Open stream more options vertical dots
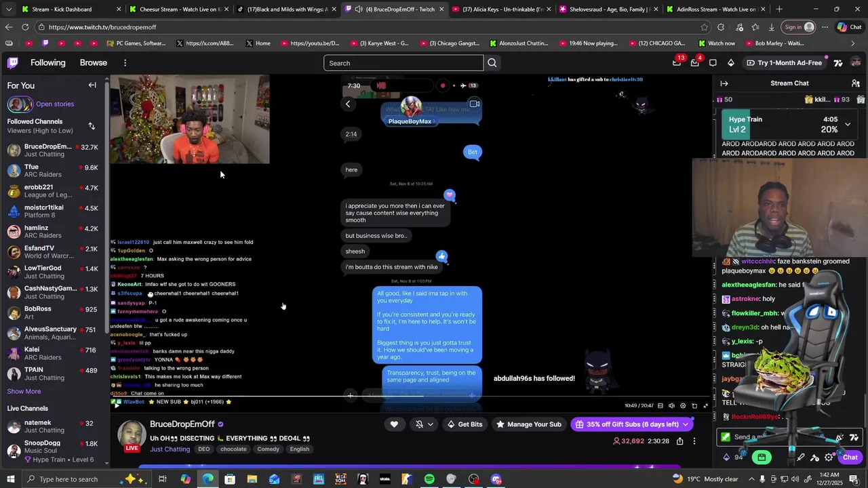Image resolution: width=868 pixels, height=488 pixels. [x=694, y=441]
